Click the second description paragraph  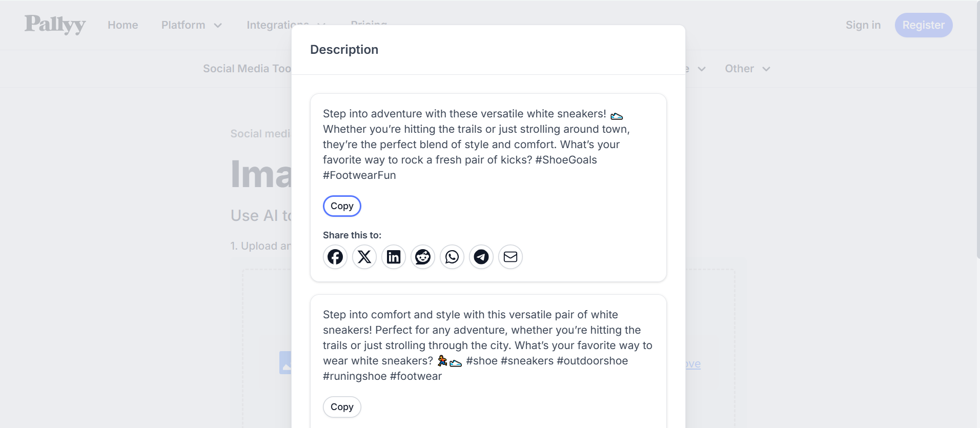coord(487,345)
